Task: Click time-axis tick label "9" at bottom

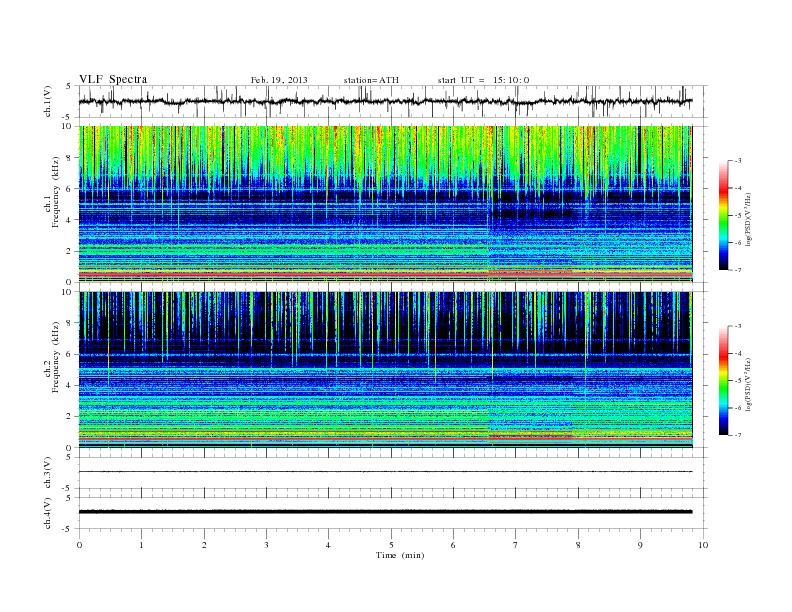Action: point(640,545)
